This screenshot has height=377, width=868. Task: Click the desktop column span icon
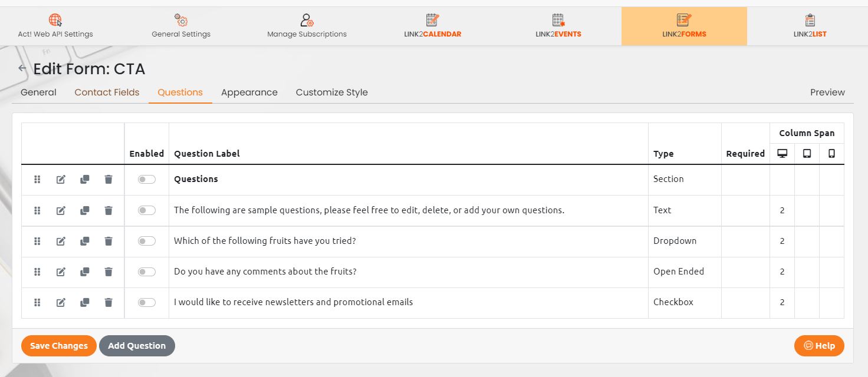(x=782, y=154)
